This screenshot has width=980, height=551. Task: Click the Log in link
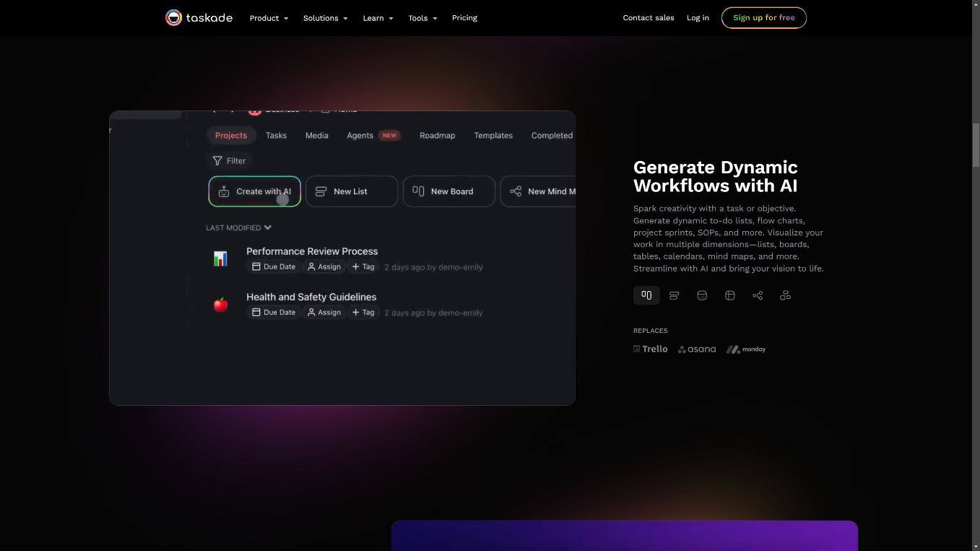(x=698, y=18)
